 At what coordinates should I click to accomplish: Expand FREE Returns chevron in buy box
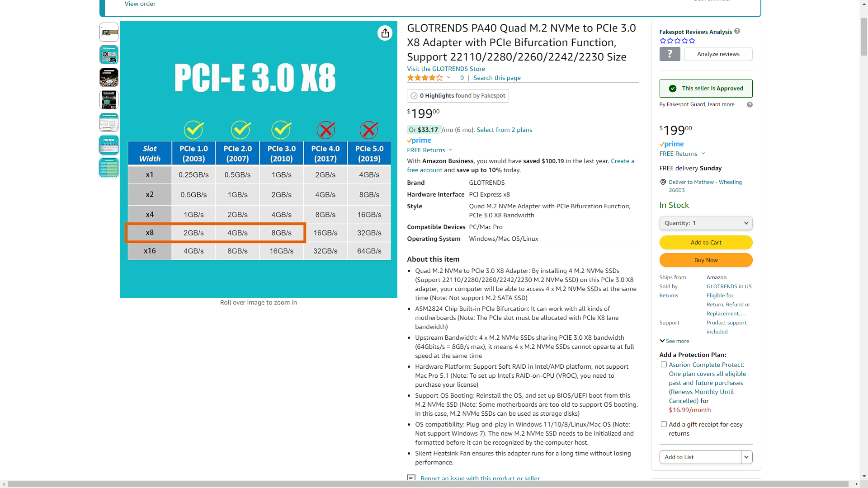pos(703,154)
